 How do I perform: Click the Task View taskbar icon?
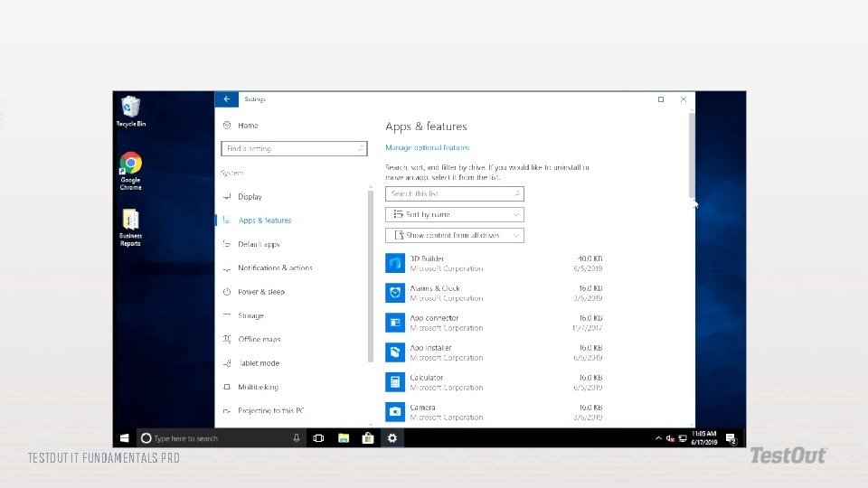pyautogui.click(x=318, y=438)
